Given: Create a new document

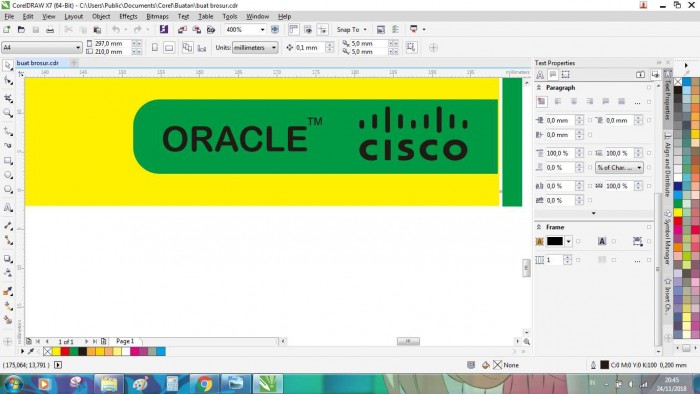Looking at the screenshot, I should pyautogui.click(x=7, y=29).
